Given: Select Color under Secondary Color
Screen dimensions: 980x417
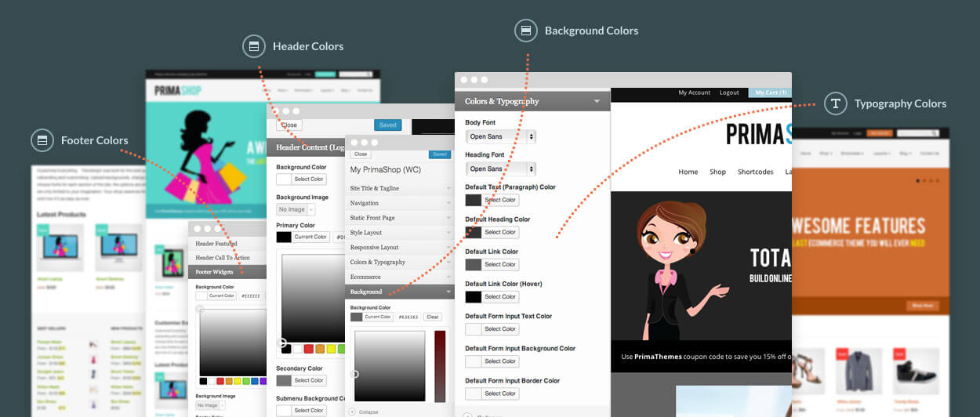Looking at the screenshot, I should click(x=309, y=380).
